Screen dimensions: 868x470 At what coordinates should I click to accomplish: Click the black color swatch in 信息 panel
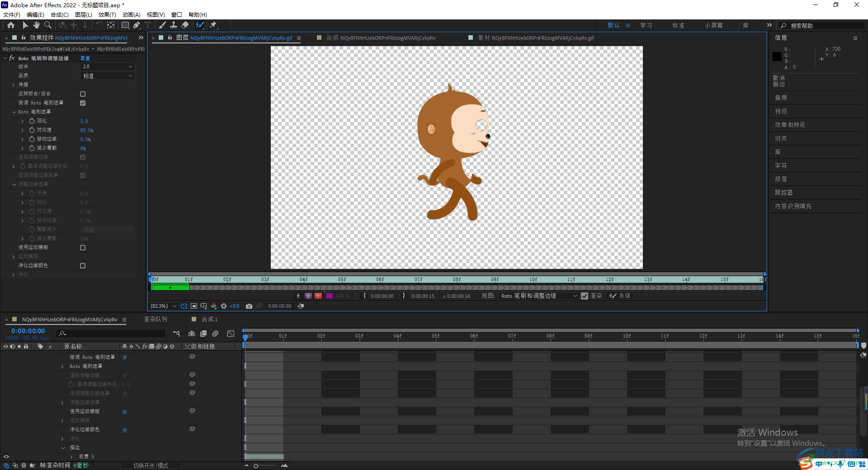click(x=777, y=56)
